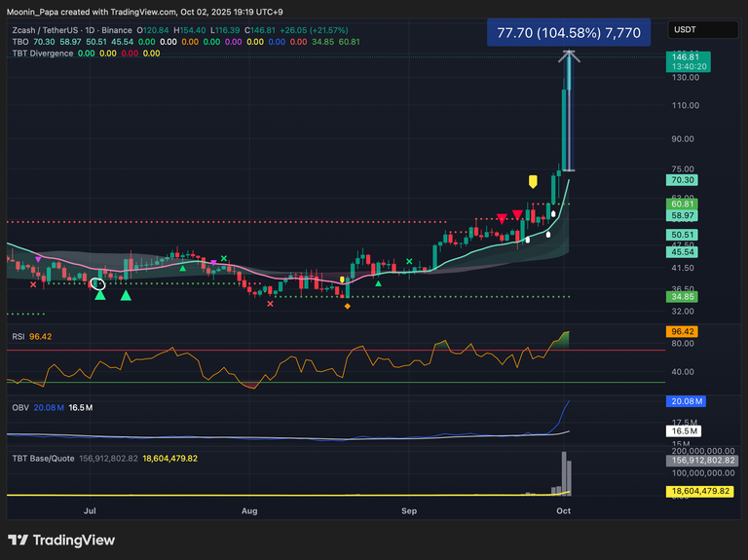Click the yellow marker above the recent candles
The width and height of the screenshot is (748, 560).
coord(533,181)
